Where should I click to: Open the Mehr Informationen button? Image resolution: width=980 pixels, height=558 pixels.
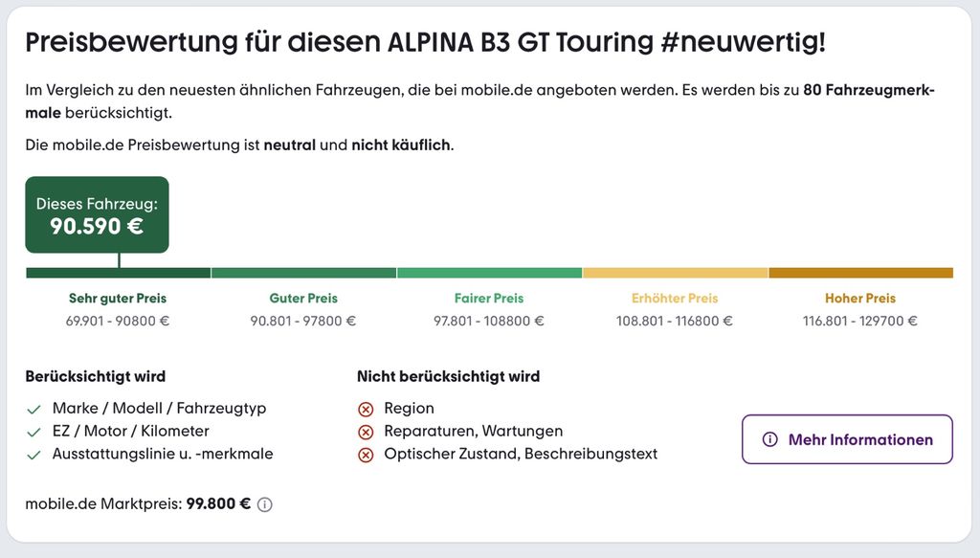pos(847,439)
